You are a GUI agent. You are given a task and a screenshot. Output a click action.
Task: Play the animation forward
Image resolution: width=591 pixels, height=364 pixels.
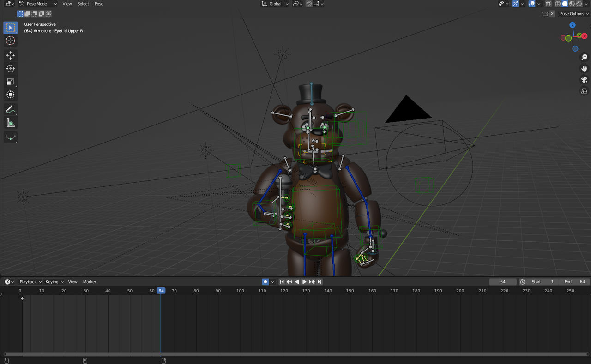[304, 282]
